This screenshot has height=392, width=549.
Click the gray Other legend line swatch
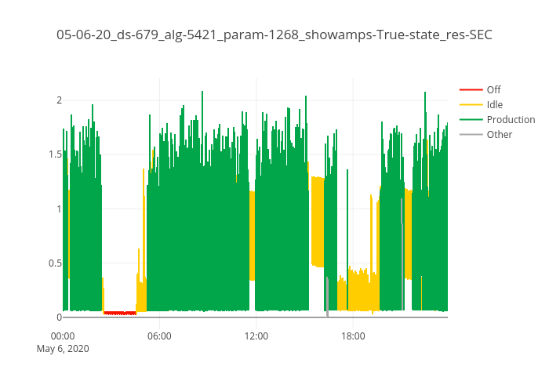tap(471, 134)
